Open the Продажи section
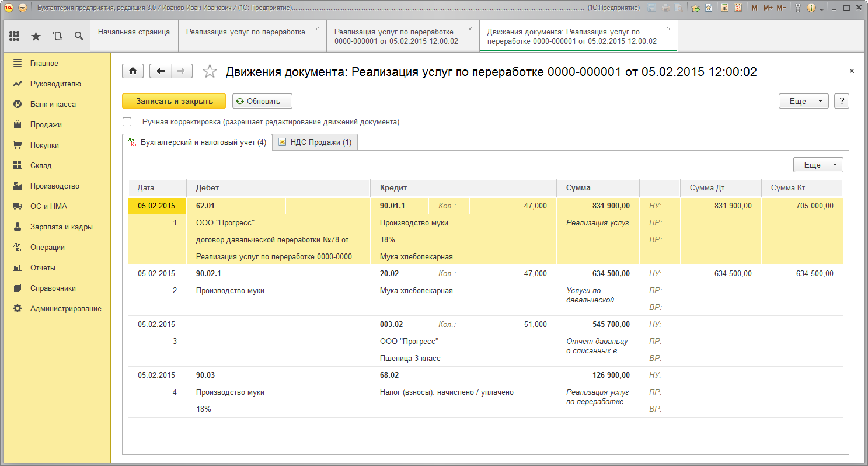The image size is (868, 466). [x=55, y=124]
